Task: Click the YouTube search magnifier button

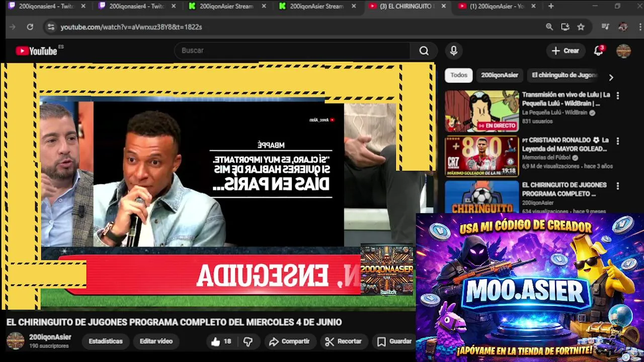Action: coord(424,50)
